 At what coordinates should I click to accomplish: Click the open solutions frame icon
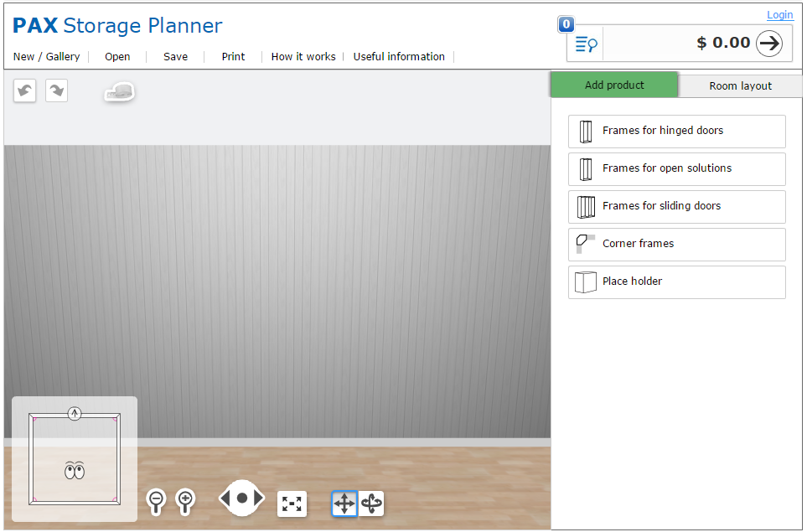click(586, 169)
